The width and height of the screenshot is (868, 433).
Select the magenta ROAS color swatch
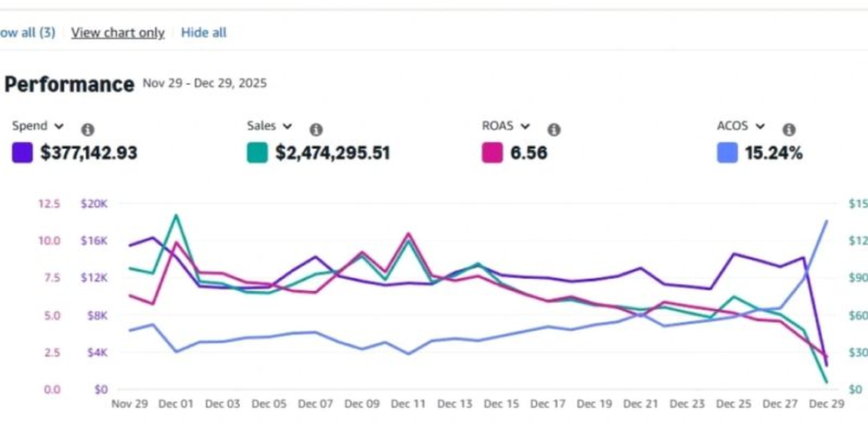[x=492, y=153]
